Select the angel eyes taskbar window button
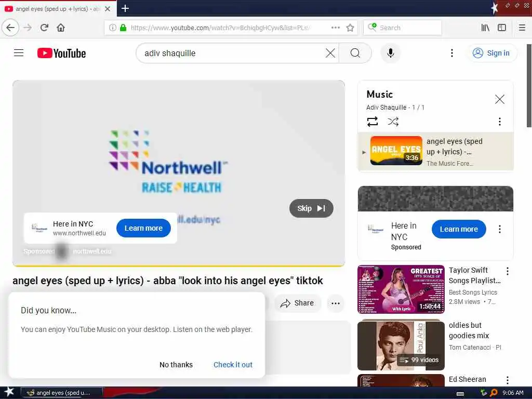Screen dimensions: 532x399 point(62,393)
